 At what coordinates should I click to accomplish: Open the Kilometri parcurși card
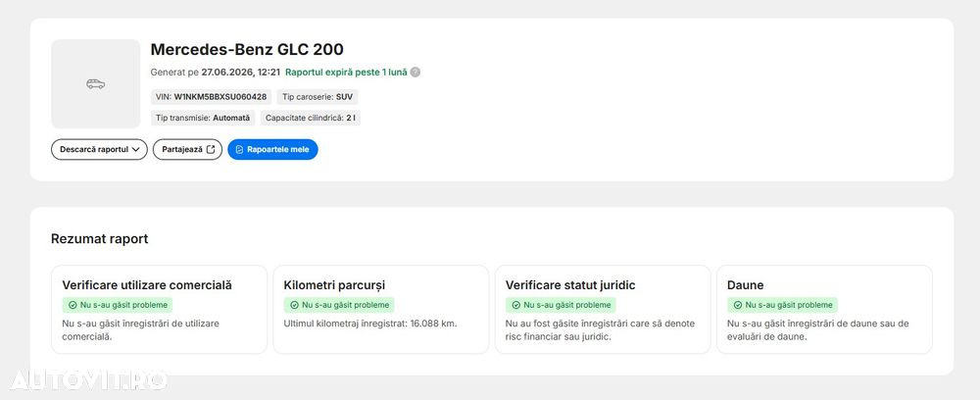380,310
